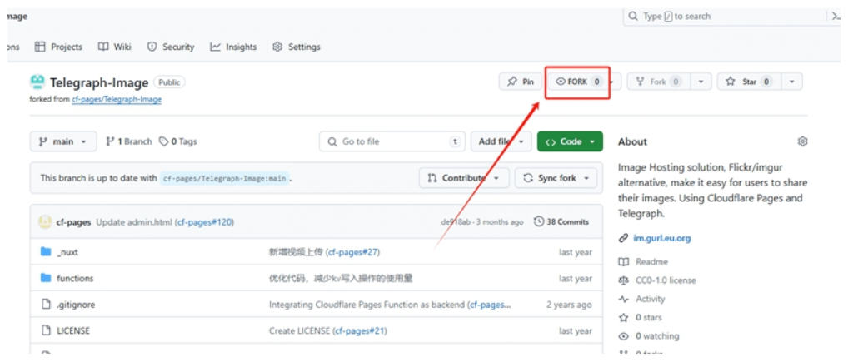Open the Insights tab
The height and width of the screenshot is (362, 868).
tap(233, 47)
